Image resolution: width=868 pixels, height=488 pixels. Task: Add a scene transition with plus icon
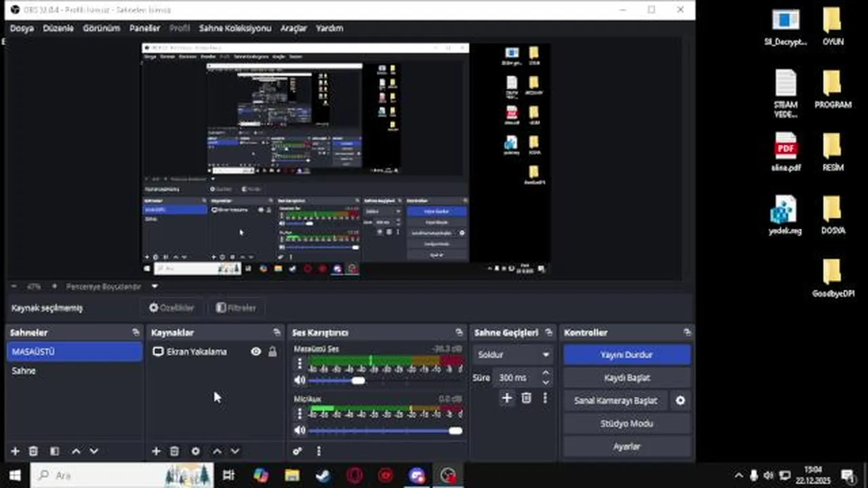point(507,398)
